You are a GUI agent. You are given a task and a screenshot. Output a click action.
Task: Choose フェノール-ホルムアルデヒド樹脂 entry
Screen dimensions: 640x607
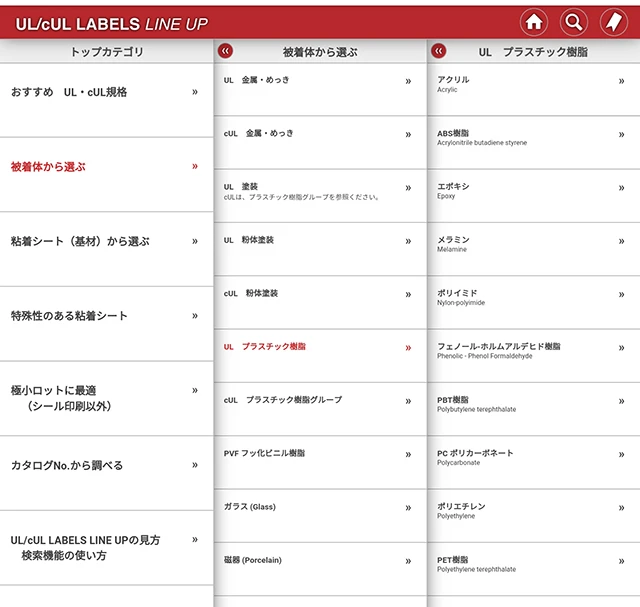click(x=534, y=356)
